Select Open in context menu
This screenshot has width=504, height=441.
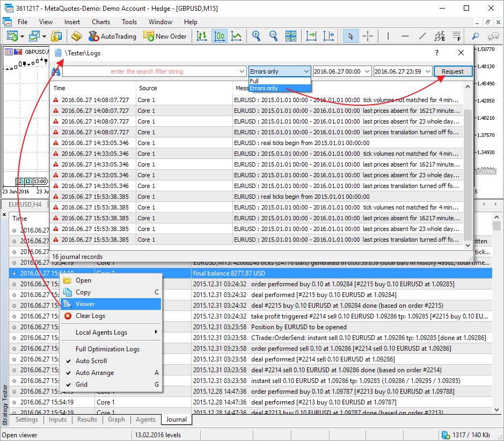pos(111,280)
